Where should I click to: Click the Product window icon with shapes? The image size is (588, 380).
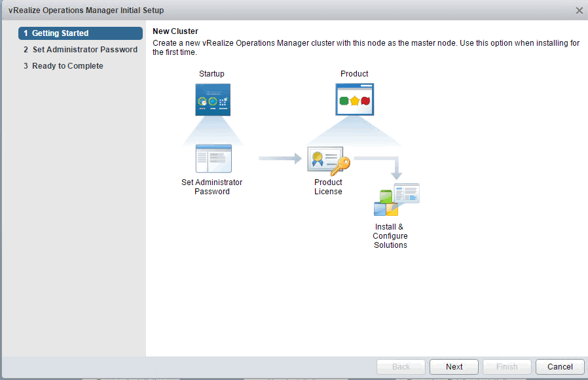coord(354,99)
